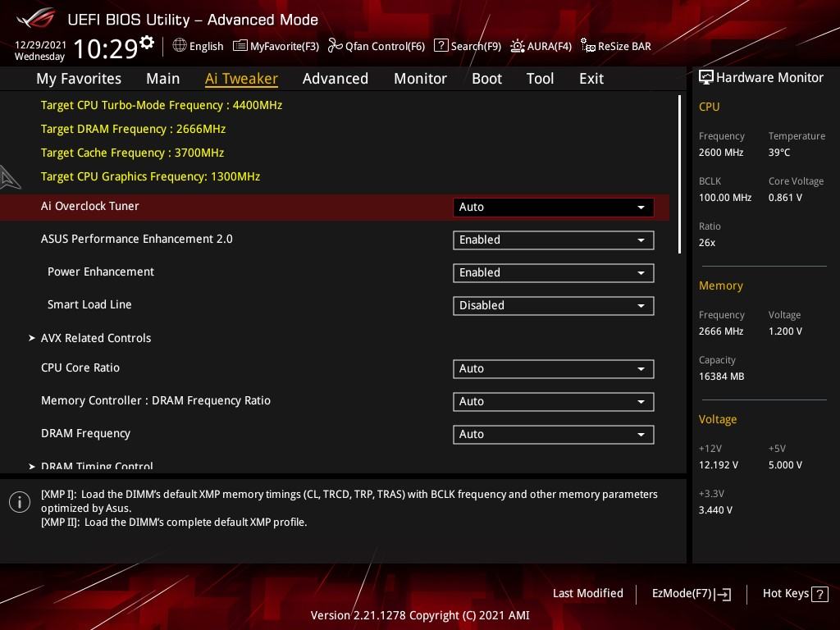Viewport: 840px width, 630px height.
Task: Click BCLK value 100.00 MHz
Action: (725, 198)
